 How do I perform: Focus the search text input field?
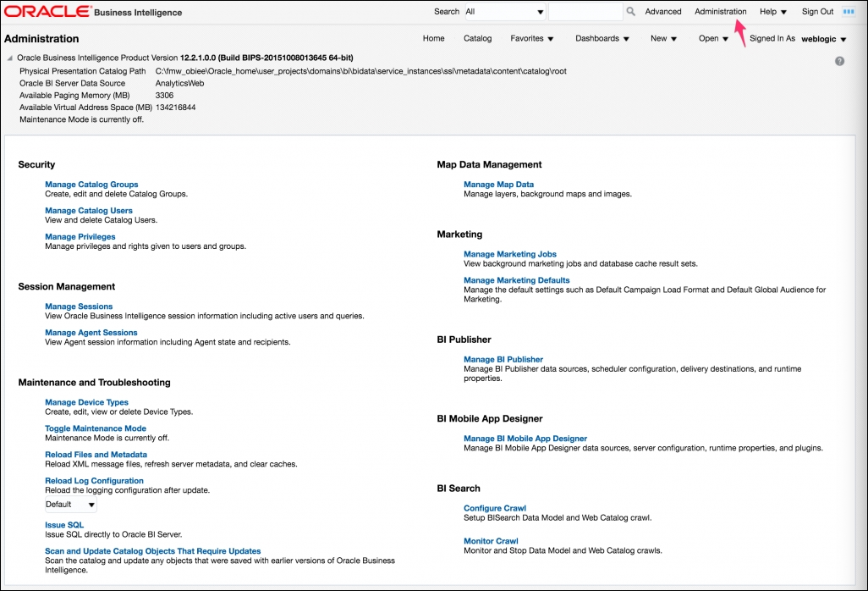pos(585,12)
